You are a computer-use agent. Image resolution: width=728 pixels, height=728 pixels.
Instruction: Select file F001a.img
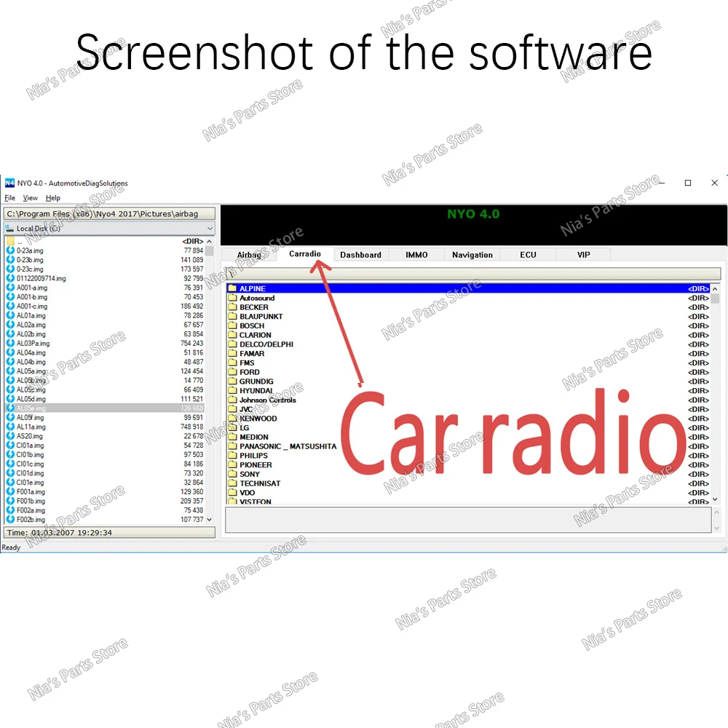click(105, 491)
